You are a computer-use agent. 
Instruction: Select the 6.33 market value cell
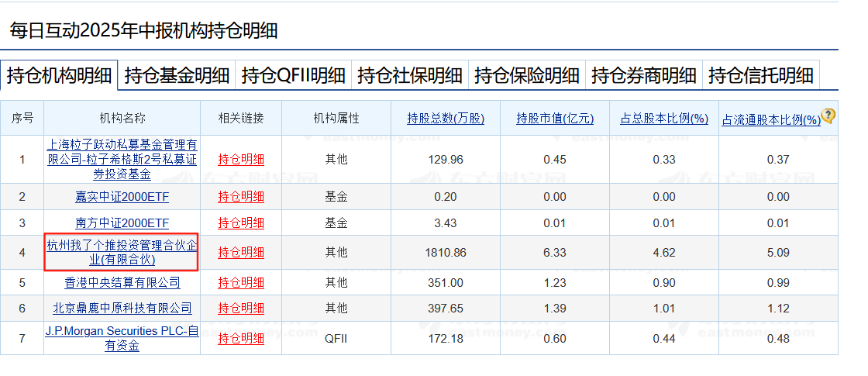(555, 253)
